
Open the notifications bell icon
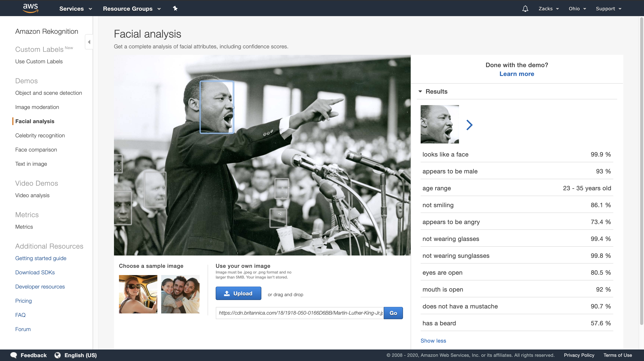tap(525, 9)
